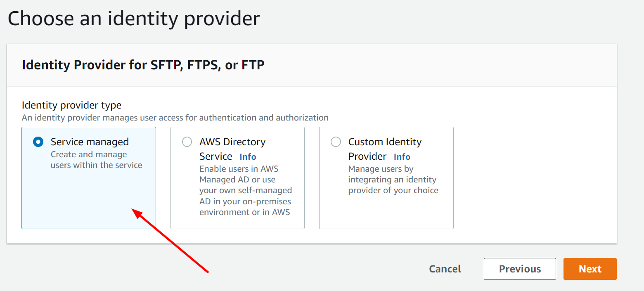The height and width of the screenshot is (291, 644).
Task: Click the "Identity provider type" field label
Action: [71, 105]
